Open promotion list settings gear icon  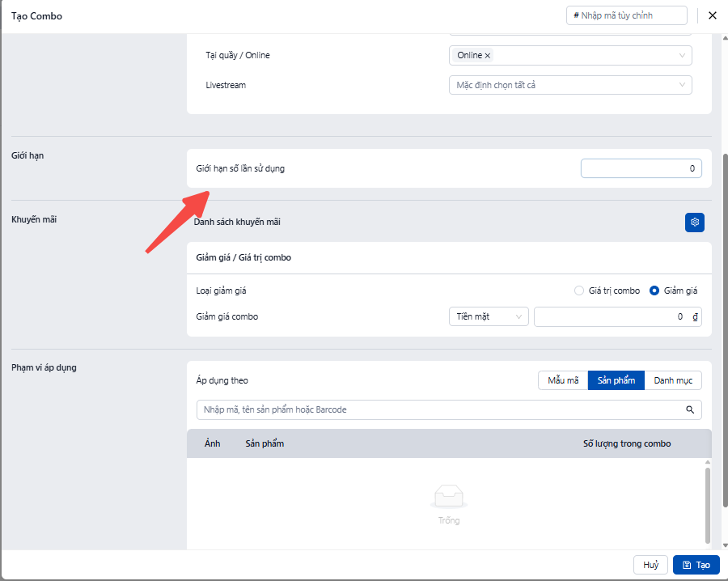click(x=694, y=223)
